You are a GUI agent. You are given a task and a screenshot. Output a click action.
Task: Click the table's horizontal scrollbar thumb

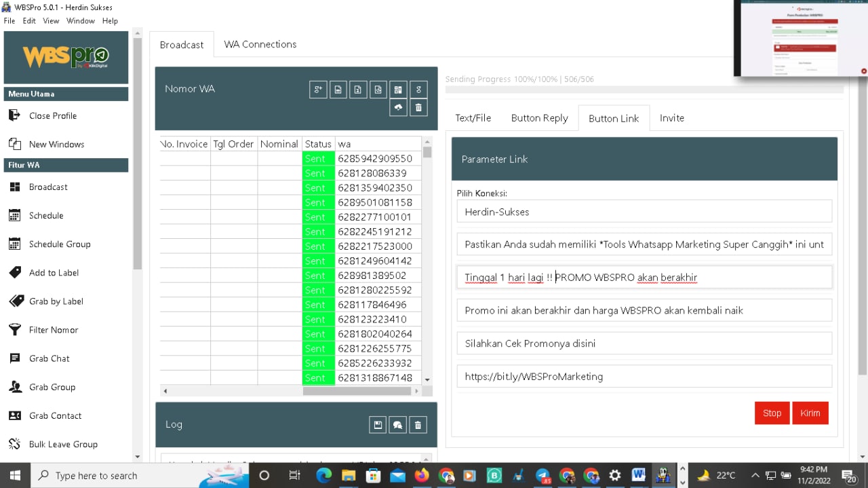(357, 391)
